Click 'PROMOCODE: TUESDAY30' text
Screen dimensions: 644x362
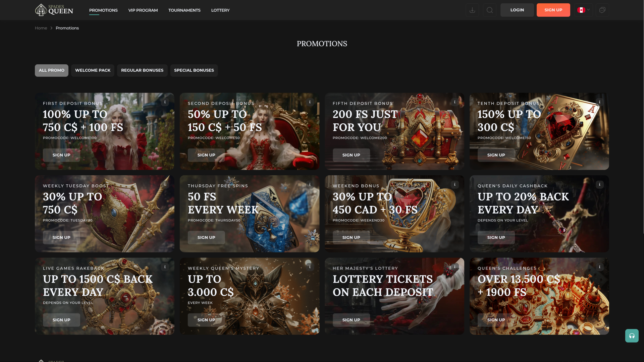tap(68, 221)
